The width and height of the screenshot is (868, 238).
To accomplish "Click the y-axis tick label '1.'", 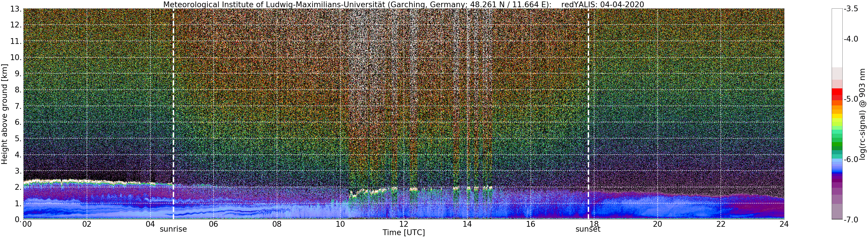I will pyautogui.click(x=18, y=203).
